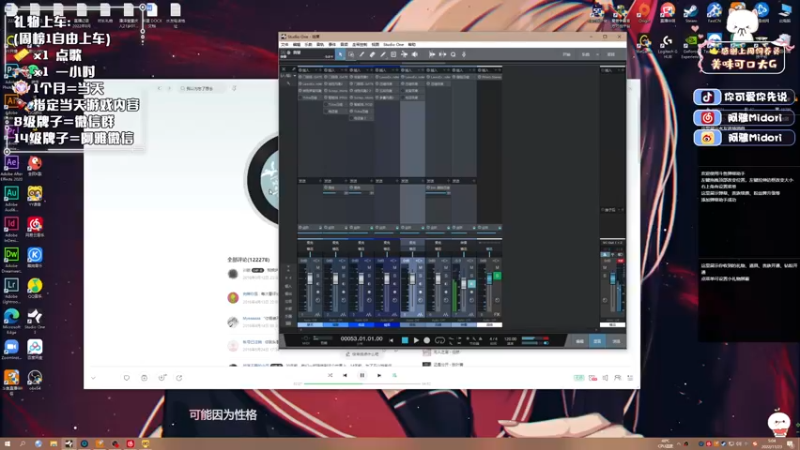
Task: Mute the leftmost mixer channel
Action: [x=317, y=267]
